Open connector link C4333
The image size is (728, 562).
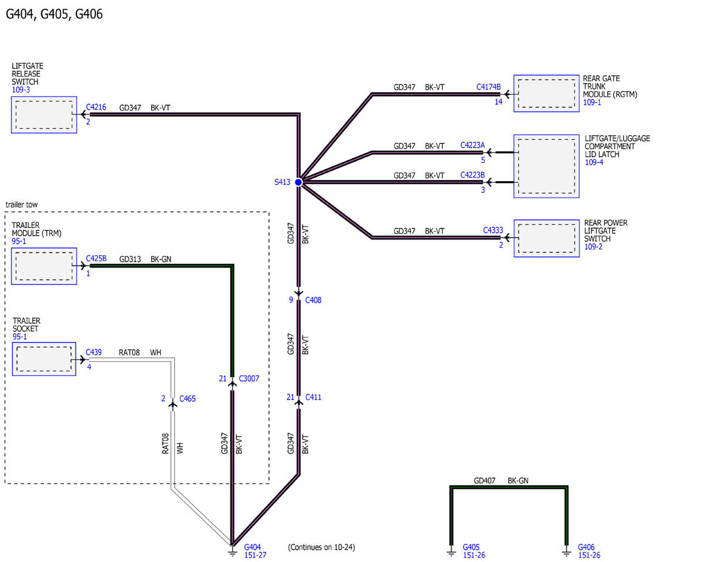pyautogui.click(x=493, y=230)
